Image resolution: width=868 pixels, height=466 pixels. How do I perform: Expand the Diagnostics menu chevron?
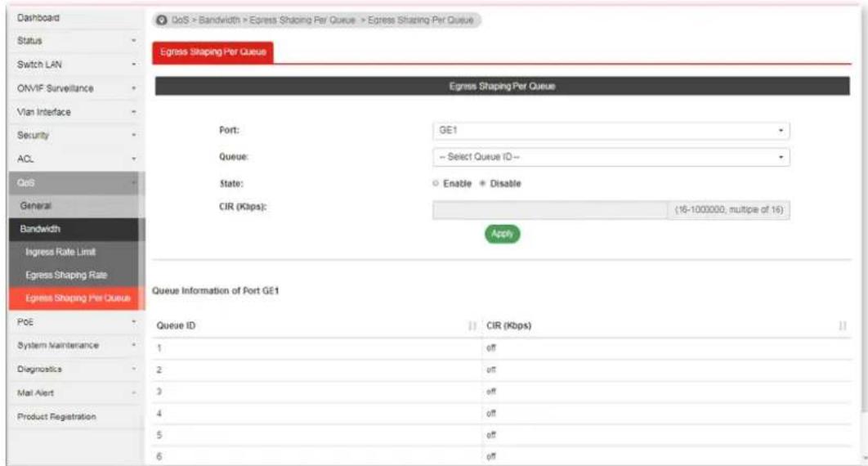[133, 370]
